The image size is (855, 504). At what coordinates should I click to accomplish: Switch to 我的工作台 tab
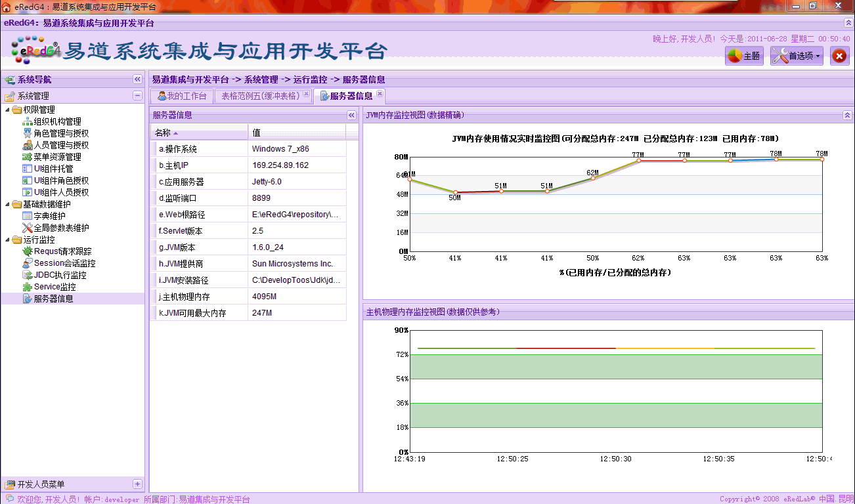point(182,96)
